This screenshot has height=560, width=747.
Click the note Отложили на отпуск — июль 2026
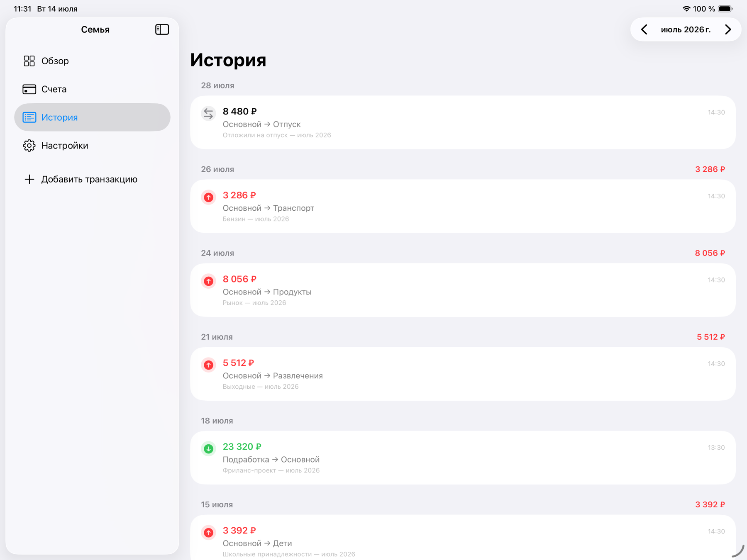click(x=277, y=135)
